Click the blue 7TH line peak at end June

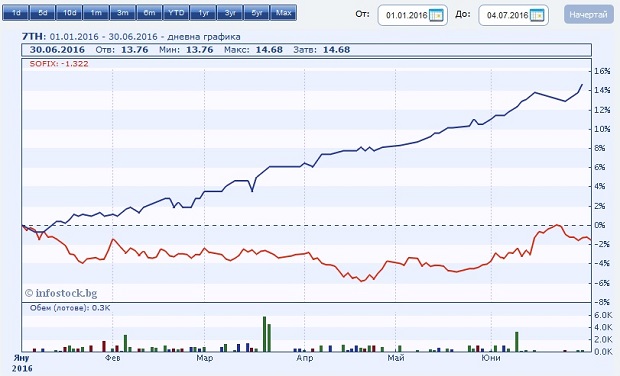point(582,85)
